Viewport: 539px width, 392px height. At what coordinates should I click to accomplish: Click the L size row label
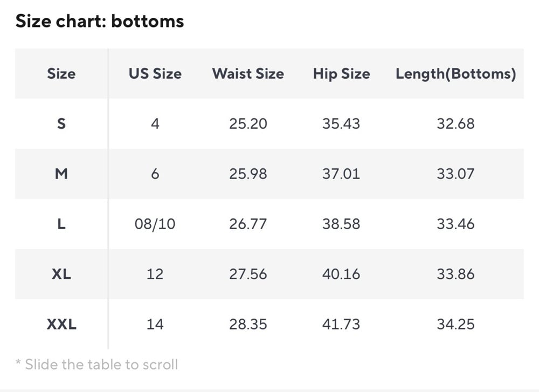coord(61,224)
